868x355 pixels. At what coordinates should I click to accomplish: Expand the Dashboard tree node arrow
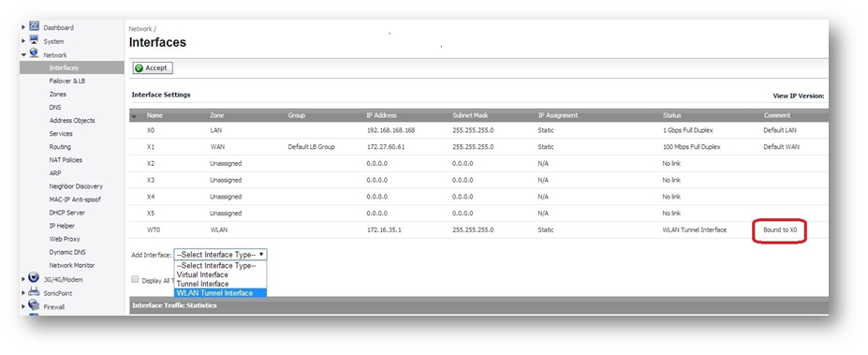pyautogui.click(x=23, y=27)
